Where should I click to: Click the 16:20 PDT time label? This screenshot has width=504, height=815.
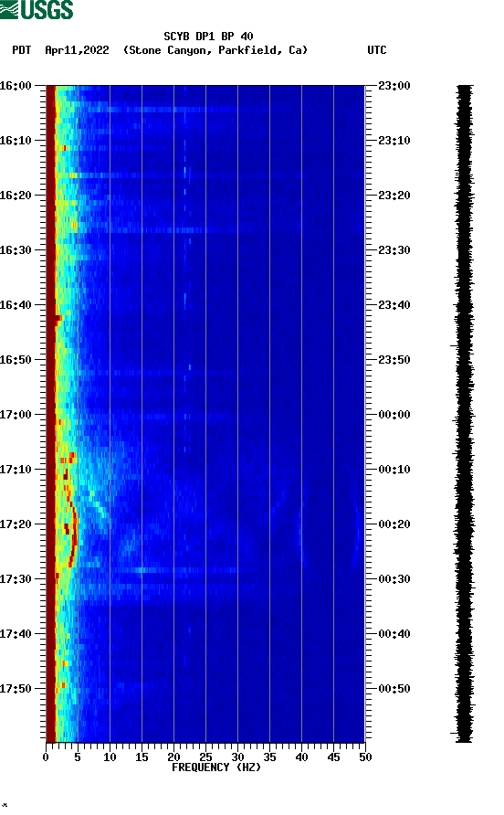point(16,196)
